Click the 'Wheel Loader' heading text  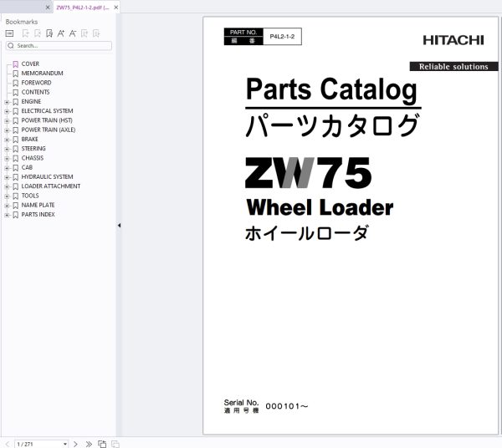point(320,207)
